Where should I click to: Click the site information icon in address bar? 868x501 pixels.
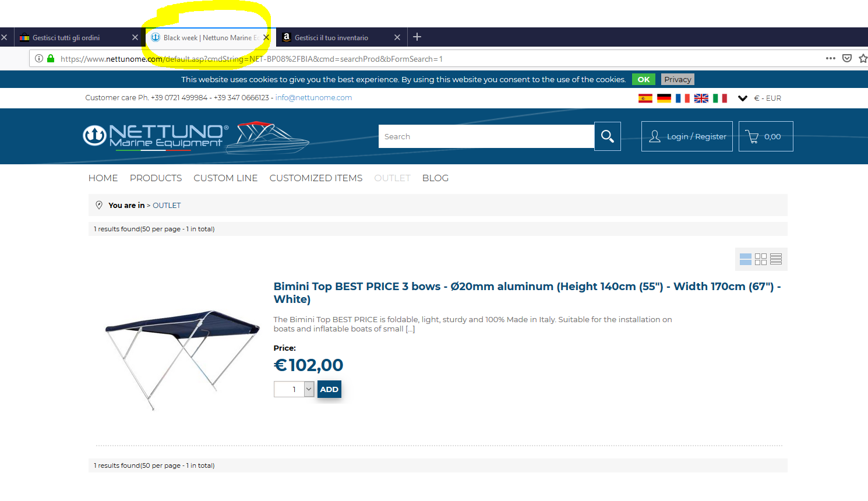(x=39, y=58)
